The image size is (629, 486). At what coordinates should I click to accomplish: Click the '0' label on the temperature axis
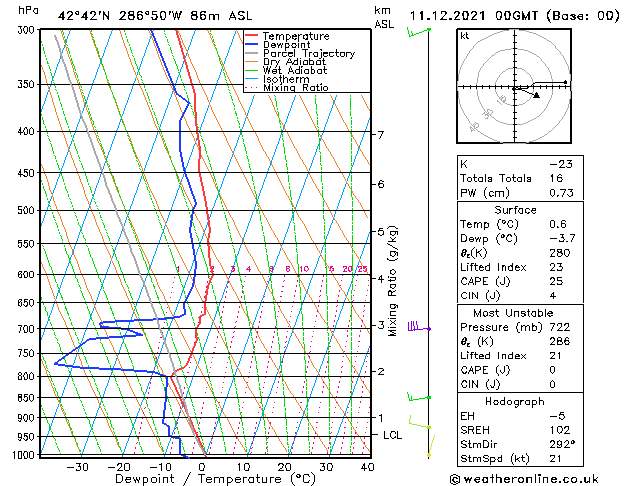(x=202, y=467)
